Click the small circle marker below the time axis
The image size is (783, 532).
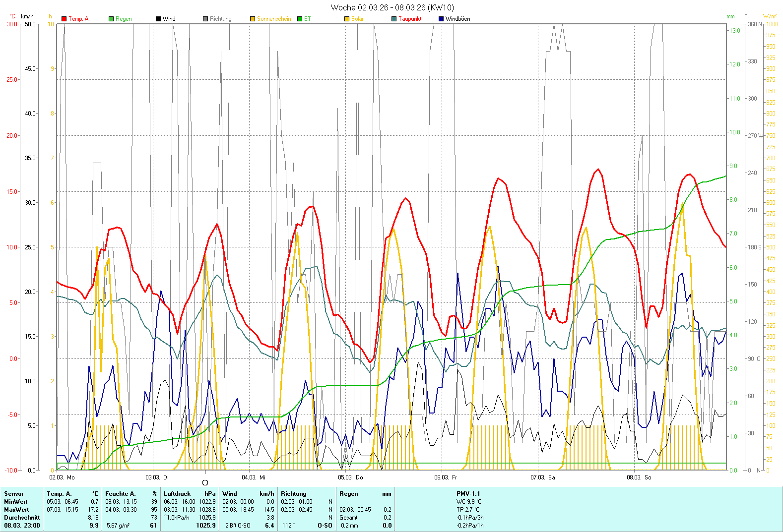[x=205, y=482]
